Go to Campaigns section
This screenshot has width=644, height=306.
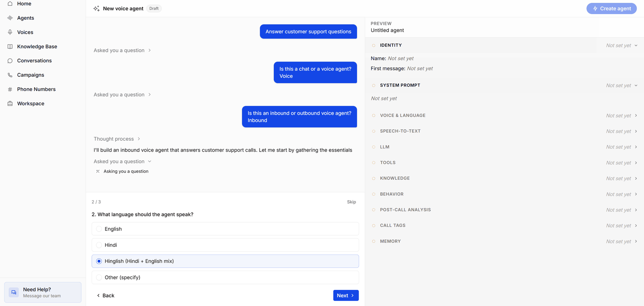(x=31, y=75)
